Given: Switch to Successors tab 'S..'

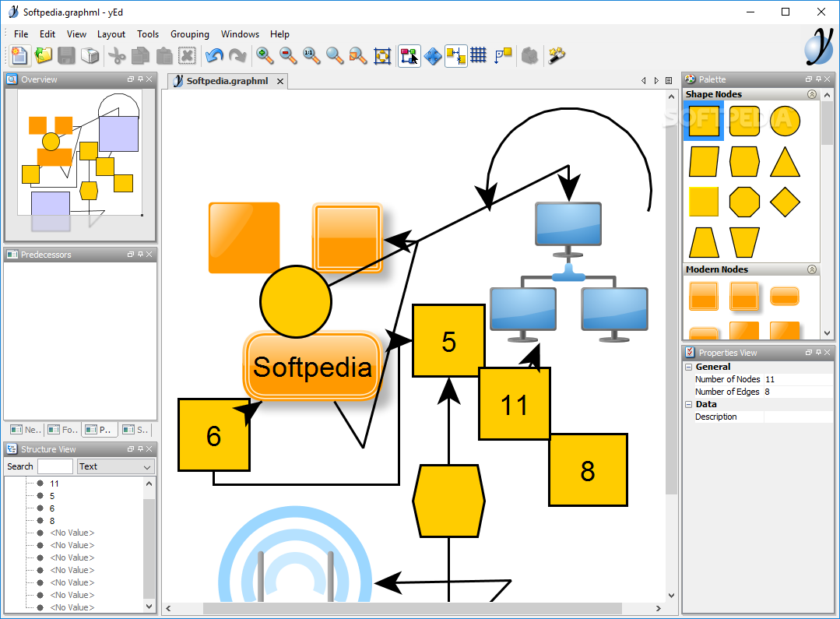Looking at the screenshot, I should pos(135,429).
